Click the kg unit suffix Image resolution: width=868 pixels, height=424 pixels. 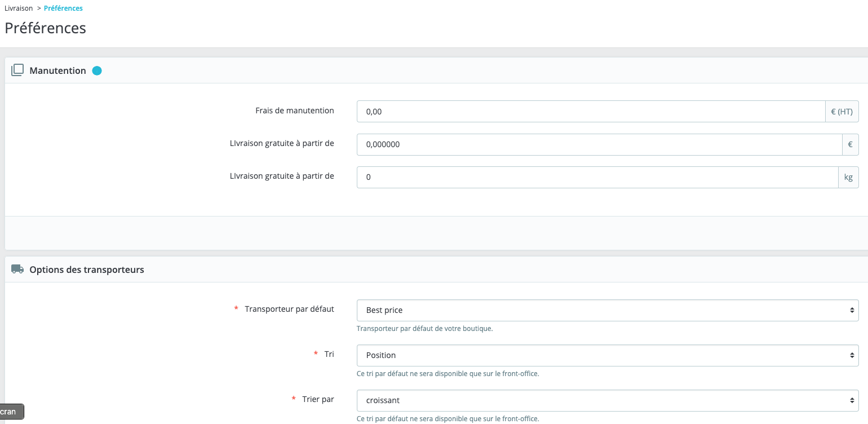coord(848,177)
